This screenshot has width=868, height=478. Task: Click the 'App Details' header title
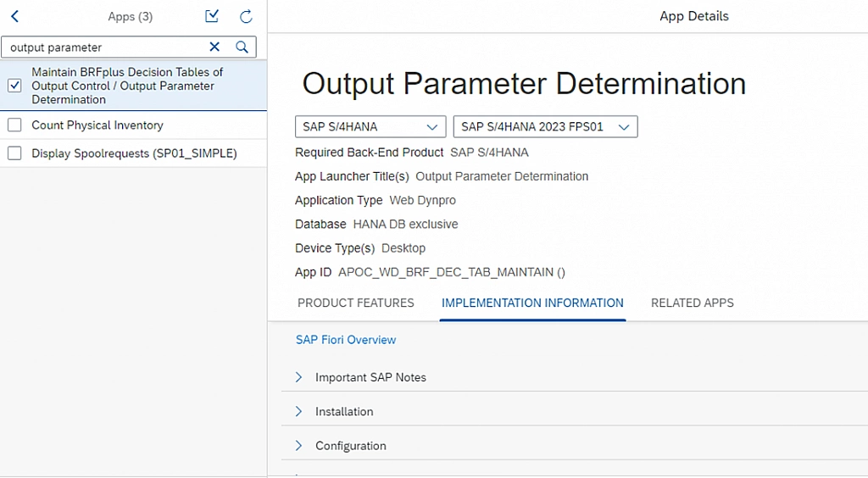coord(694,16)
